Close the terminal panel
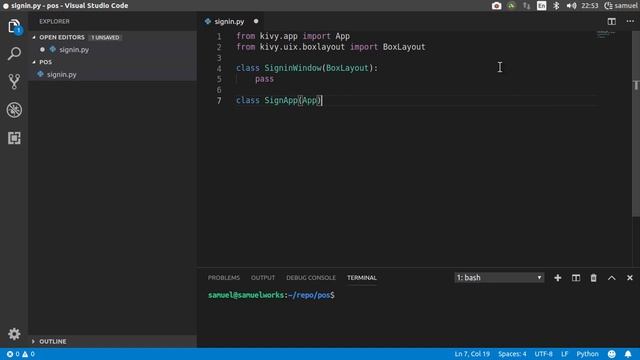Screen dimensions: 640x360 630,278
